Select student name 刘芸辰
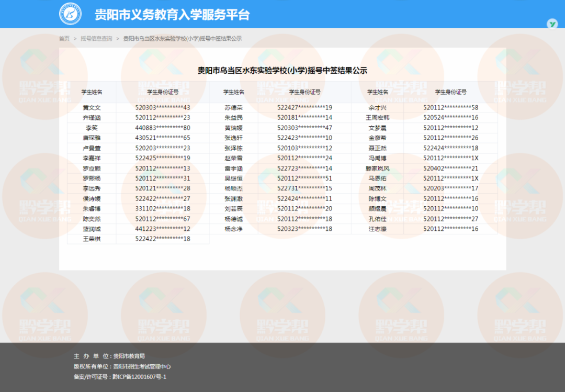 233,208
